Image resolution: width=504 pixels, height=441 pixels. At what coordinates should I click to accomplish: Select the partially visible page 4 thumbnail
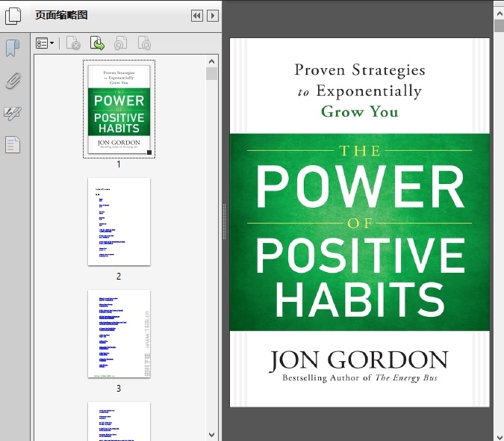(119, 422)
